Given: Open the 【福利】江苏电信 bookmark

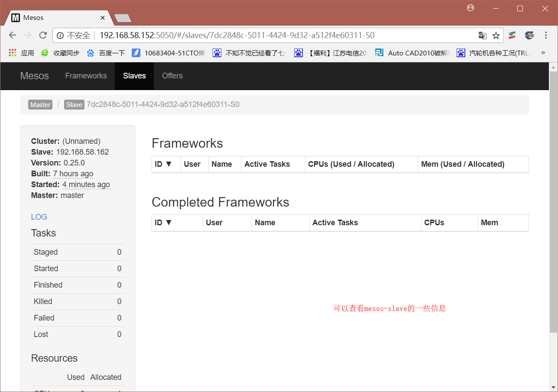Looking at the screenshot, I should pyautogui.click(x=331, y=53).
